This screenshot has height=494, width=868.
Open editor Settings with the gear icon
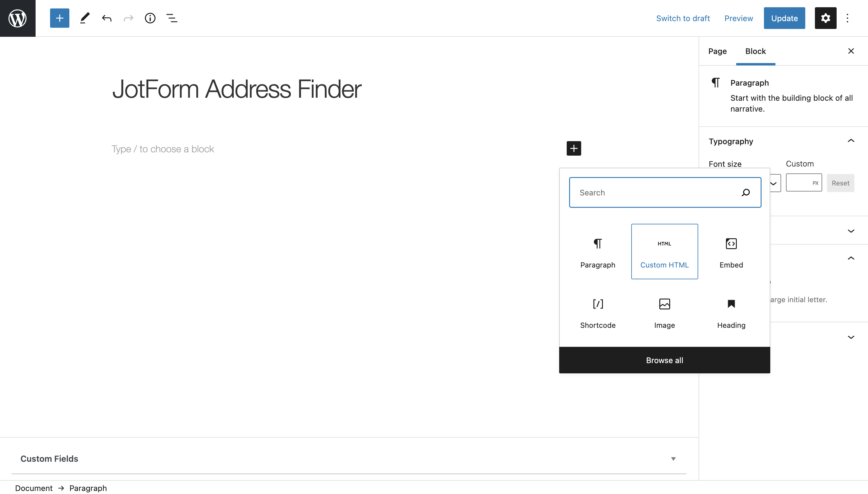tap(825, 18)
